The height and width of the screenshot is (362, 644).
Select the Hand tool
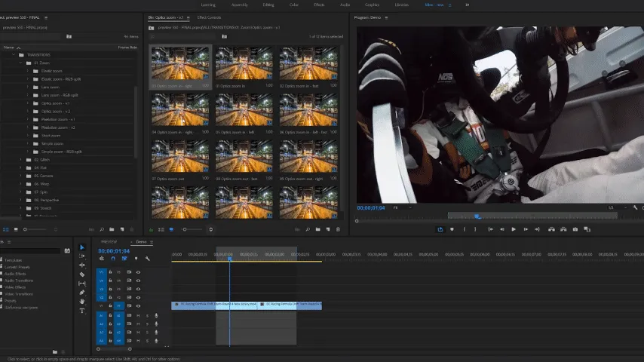coord(82,301)
